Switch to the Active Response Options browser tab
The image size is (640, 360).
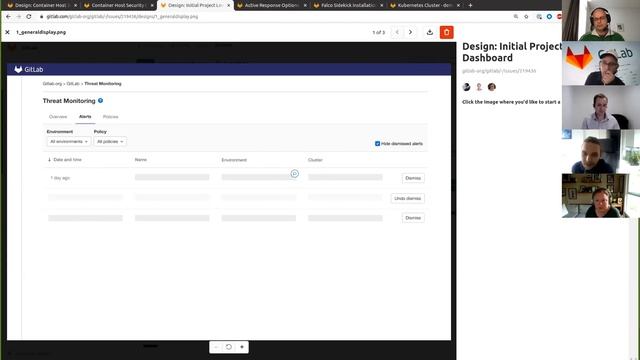[271, 5]
